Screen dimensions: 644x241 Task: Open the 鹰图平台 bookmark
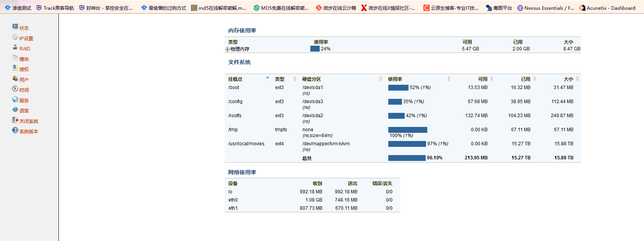499,8
